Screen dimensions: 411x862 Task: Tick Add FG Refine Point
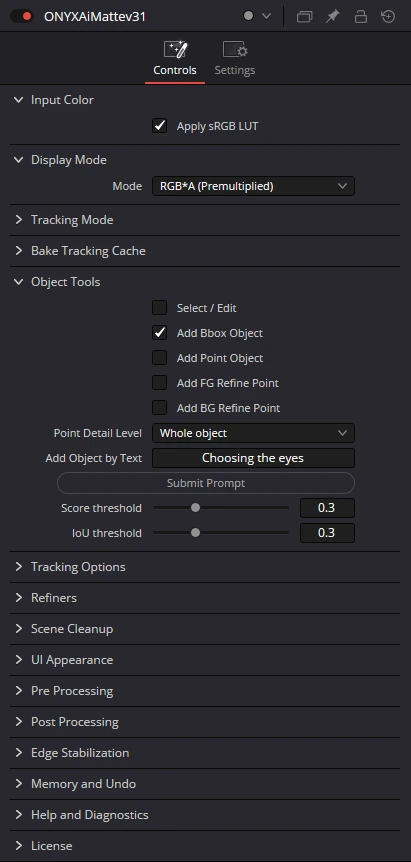pos(159,383)
